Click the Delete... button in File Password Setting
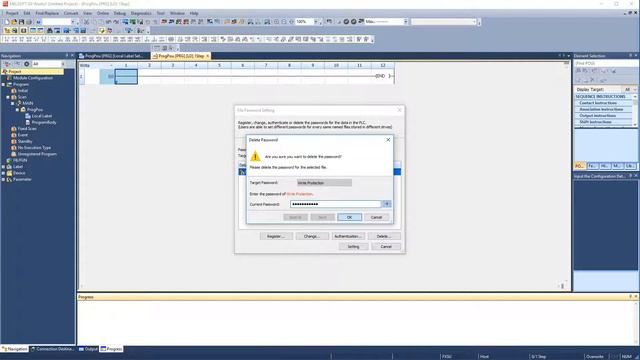The image size is (640, 360). tap(384, 236)
